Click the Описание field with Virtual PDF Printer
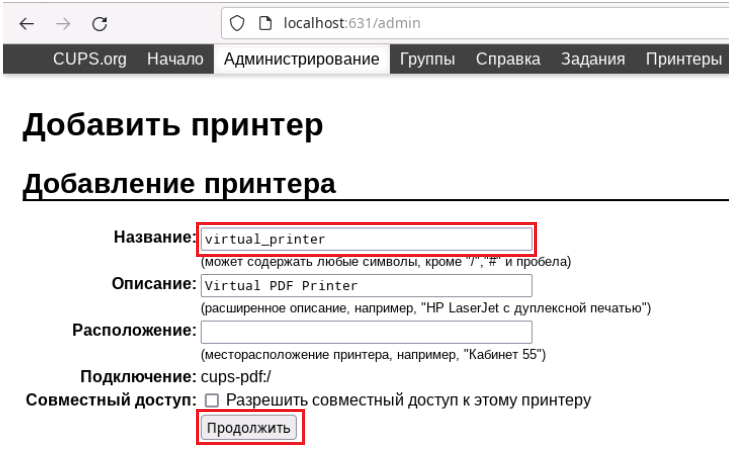 (366, 286)
